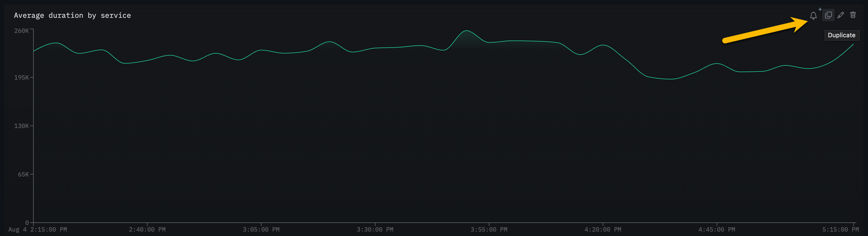The height and width of the screenshot is (236, 868).
Task: Click the 2:40:00 PM time label
Action: tap(147, 230)
